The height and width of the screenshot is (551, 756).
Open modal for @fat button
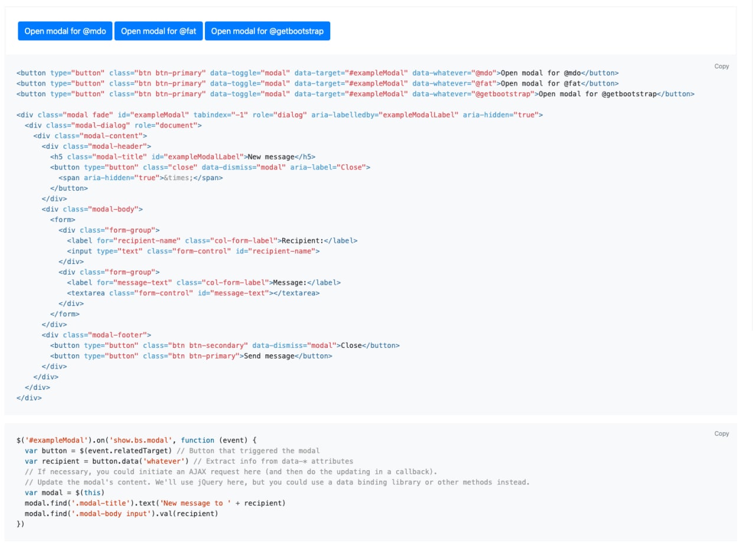point(158,31)
